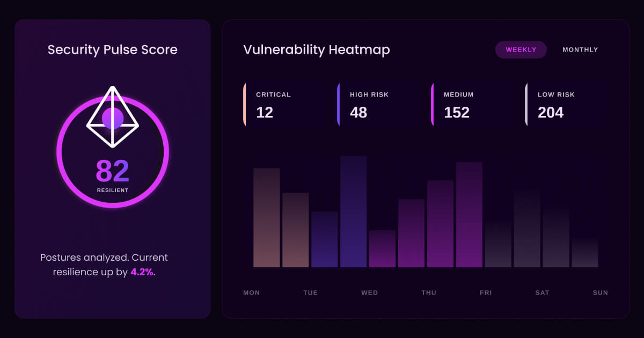
Task: Switch to the MONTHLY view tab
Action: [580, 49]
